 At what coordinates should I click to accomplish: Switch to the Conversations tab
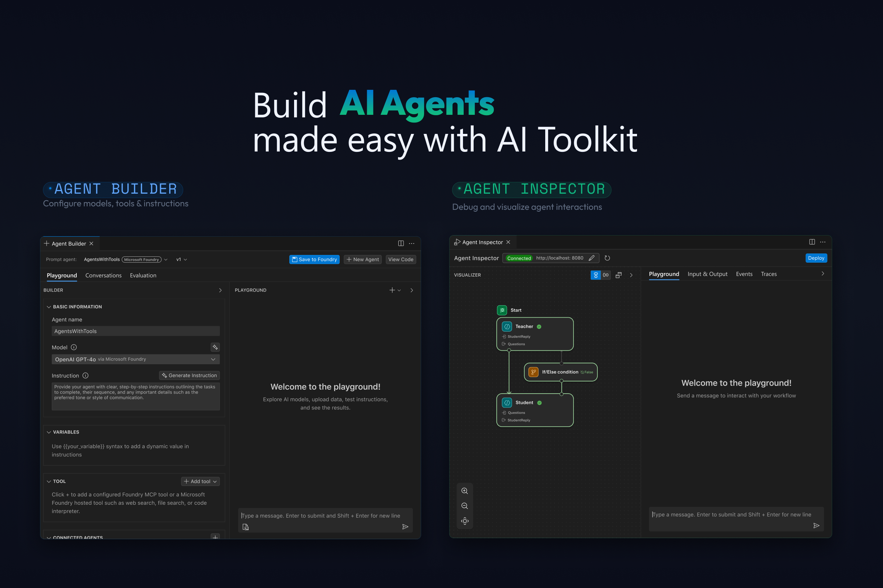click(104, 275)
